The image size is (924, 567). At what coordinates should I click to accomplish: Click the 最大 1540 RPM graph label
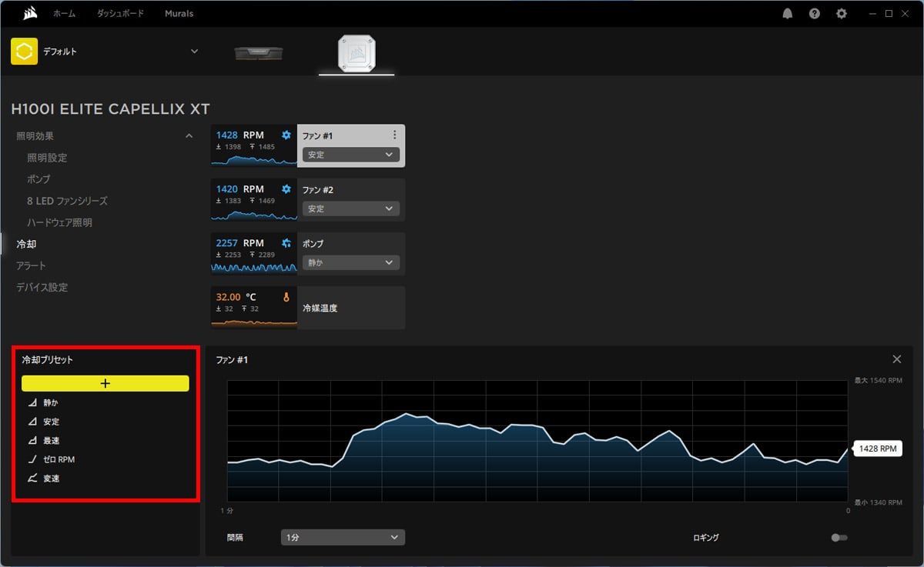878,380
